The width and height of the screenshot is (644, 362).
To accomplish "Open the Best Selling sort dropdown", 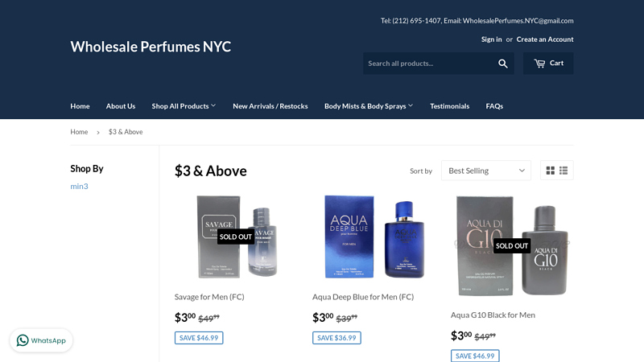I will (486, 171).
